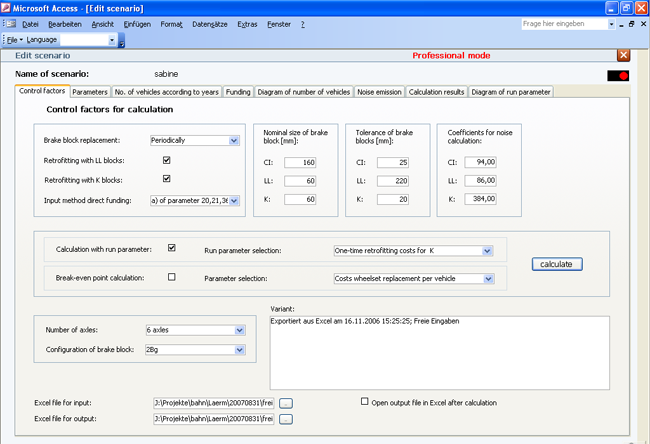650x444 pixels.
Task: Restore the inner document window
Action: (x=632, y=24)
